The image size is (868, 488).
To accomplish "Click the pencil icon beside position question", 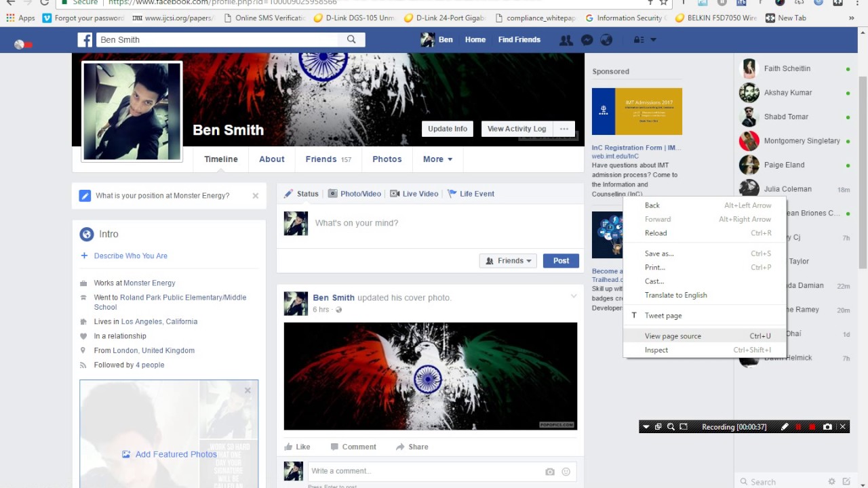I will (85, 196).
